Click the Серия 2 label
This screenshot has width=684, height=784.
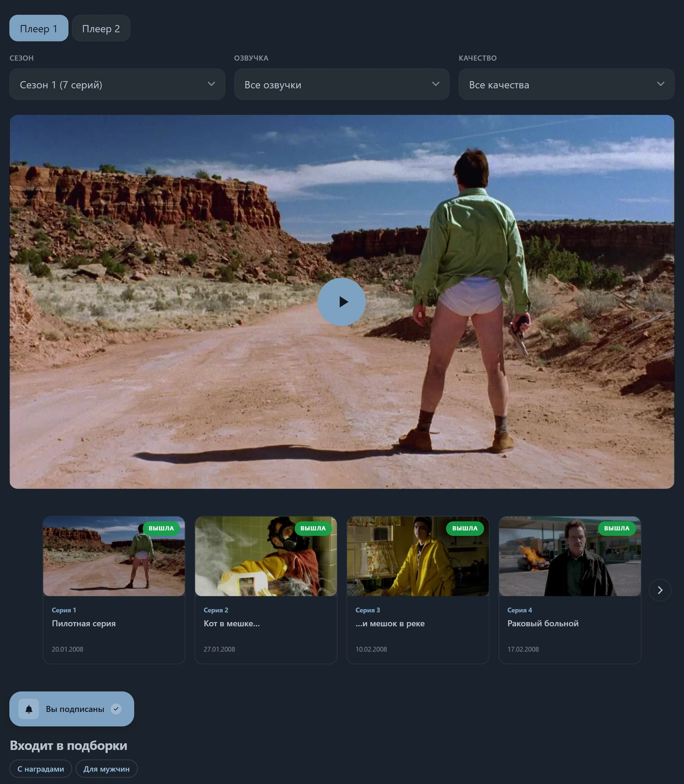pyautogui.click(x=216, y=610)
